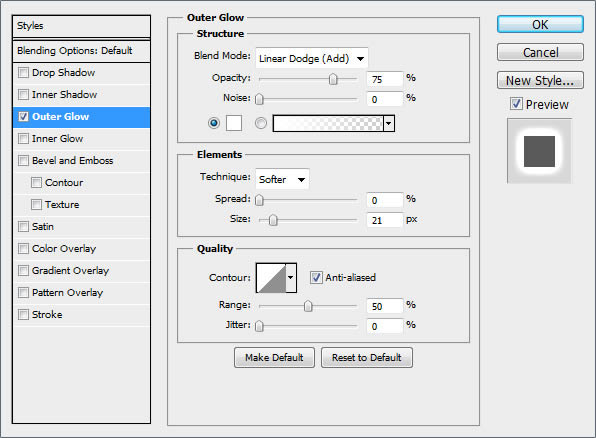
Task: Click the white glow color swatch
Action: 234,123
